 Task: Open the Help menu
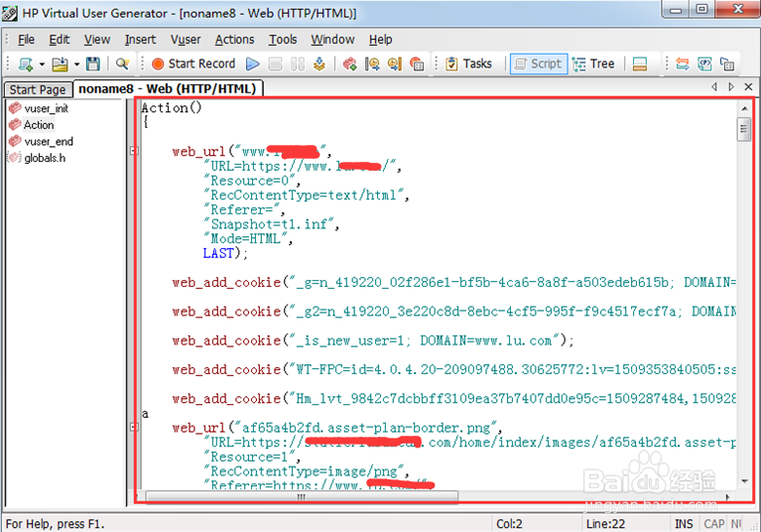pos(381,40)
